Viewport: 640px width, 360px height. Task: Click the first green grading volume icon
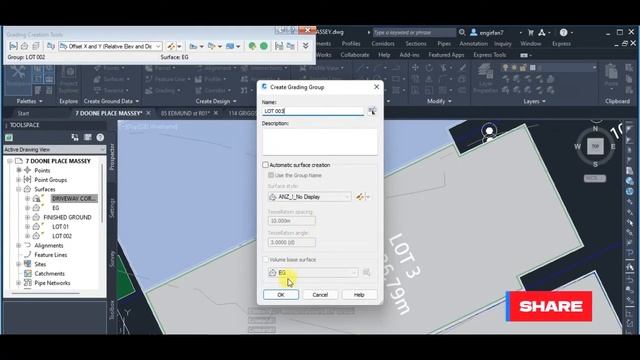[x=252, y=46]
